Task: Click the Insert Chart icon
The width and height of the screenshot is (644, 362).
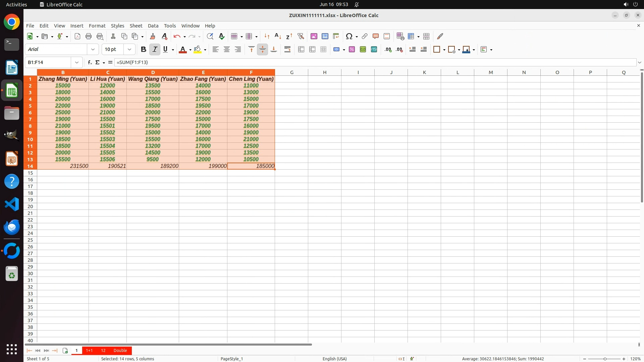Action: (x=325, y=36)
